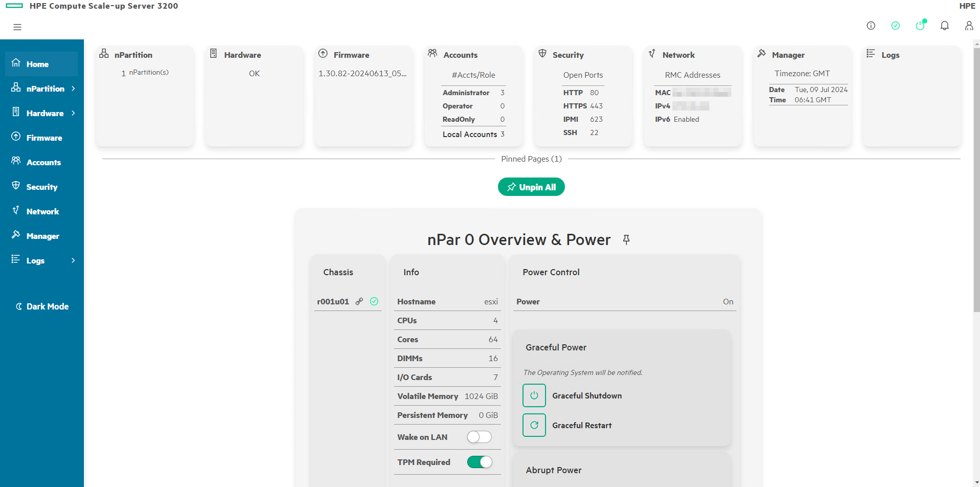Open the hamburger navigation menu icon
980x487 pixels.
pos(17,27)
